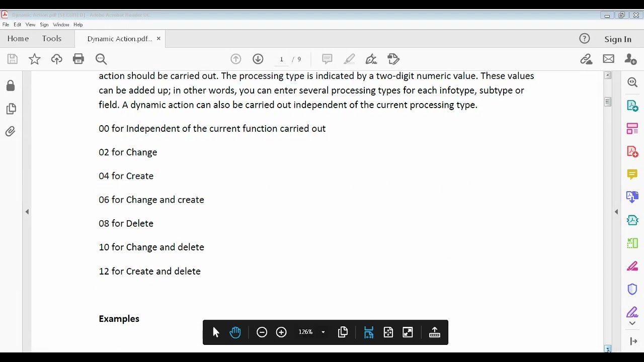Fit page to window
The width and height of the screenshot is (644, 362).
388,332
